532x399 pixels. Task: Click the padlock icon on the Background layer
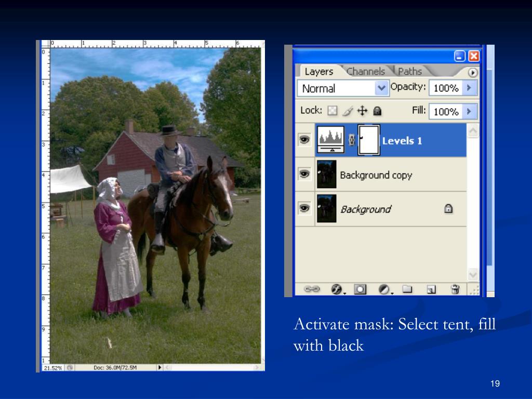pyautogui.click(x=448, y=208)
